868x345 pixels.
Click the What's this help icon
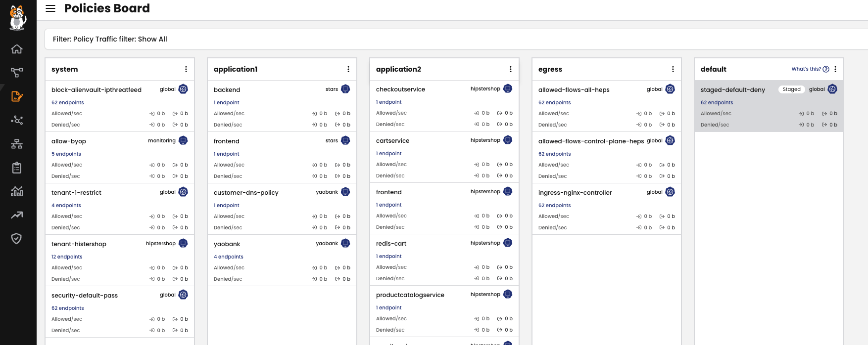[826, 69]
